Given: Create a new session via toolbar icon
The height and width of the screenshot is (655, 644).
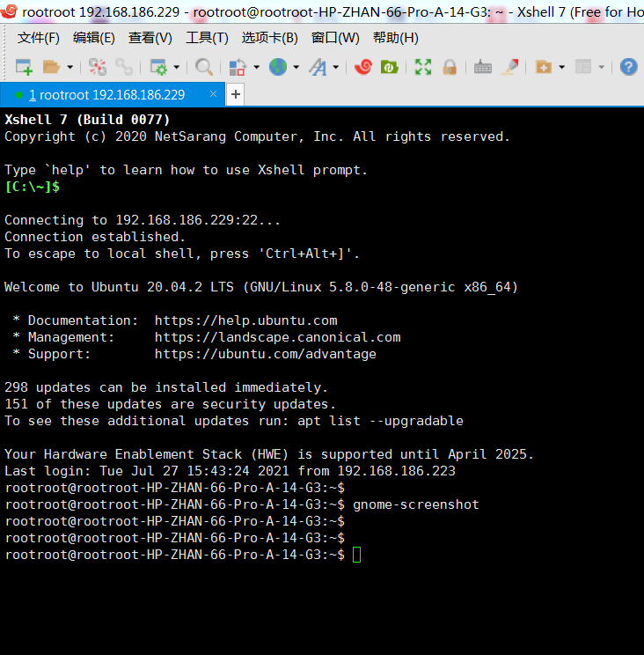Looking at the screenshot, I should pos(24,67).
